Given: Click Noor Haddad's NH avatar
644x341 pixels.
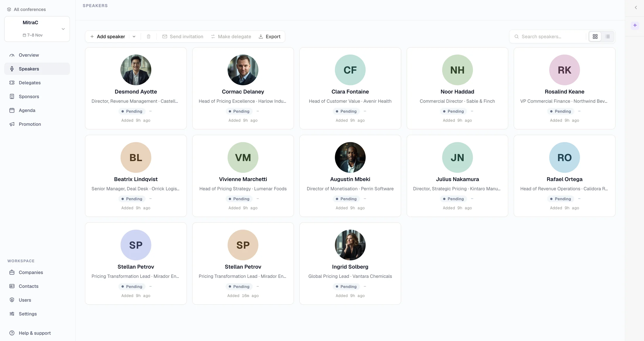Looking at the screenshot, I should pos(457,70).
